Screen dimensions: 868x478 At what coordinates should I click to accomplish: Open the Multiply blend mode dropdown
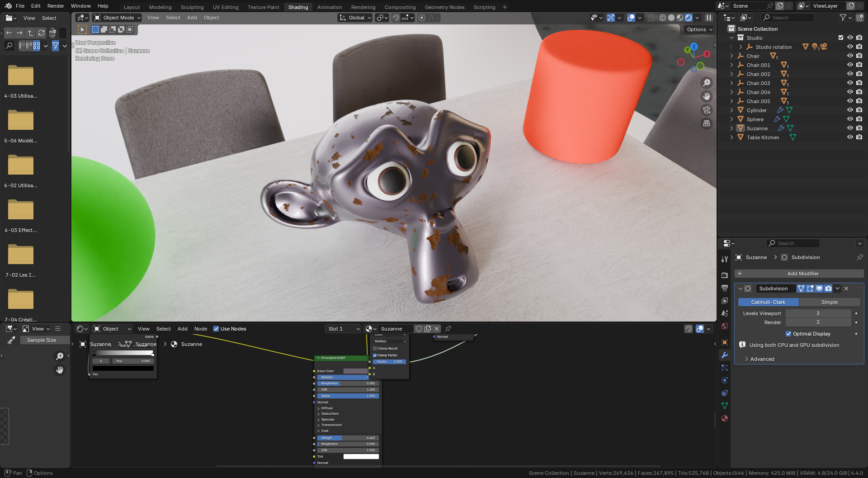(389, 341)
